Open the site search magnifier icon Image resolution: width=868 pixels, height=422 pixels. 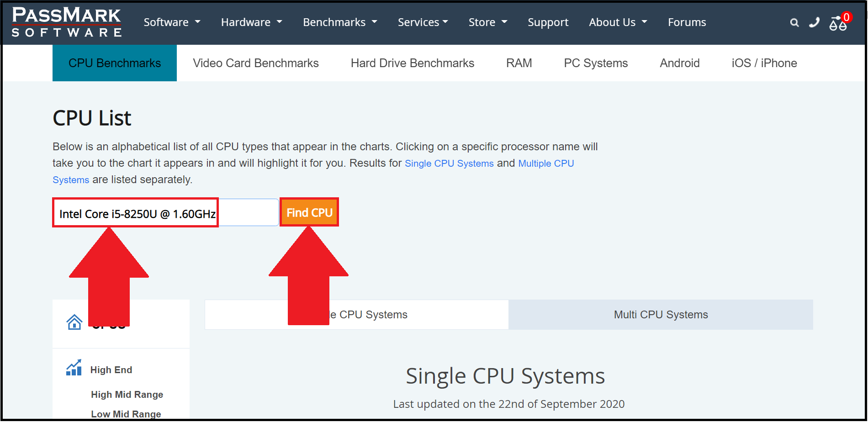(x=794, y=22)
